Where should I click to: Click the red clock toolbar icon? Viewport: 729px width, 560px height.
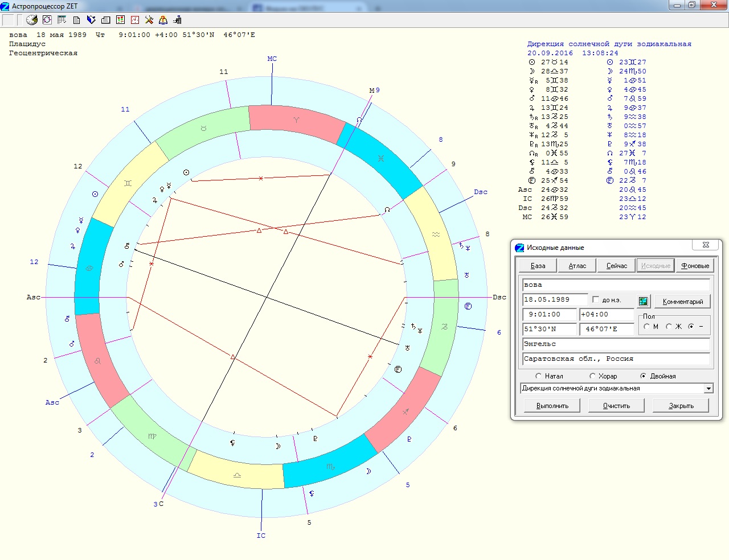coord(135,20)
